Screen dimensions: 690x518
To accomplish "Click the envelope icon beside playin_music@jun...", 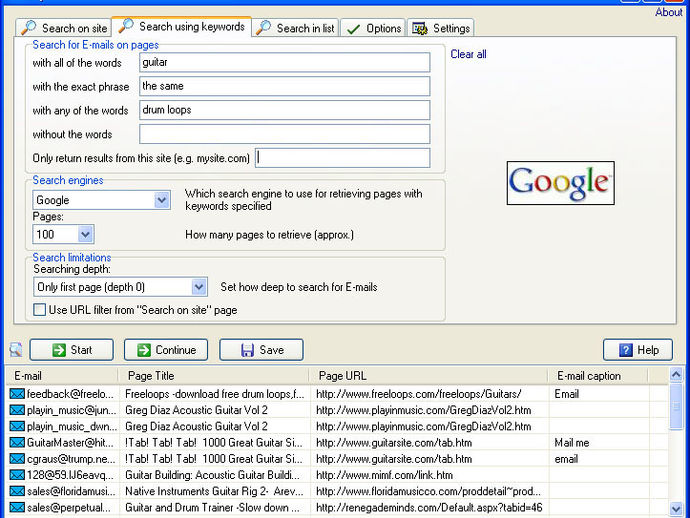I will point(17,410).
